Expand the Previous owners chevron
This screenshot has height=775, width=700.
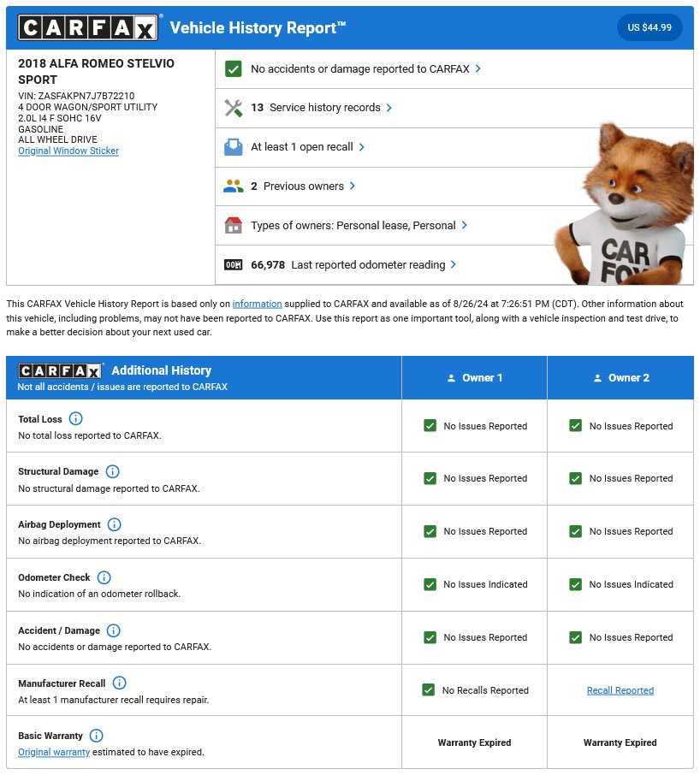(353, 186)
